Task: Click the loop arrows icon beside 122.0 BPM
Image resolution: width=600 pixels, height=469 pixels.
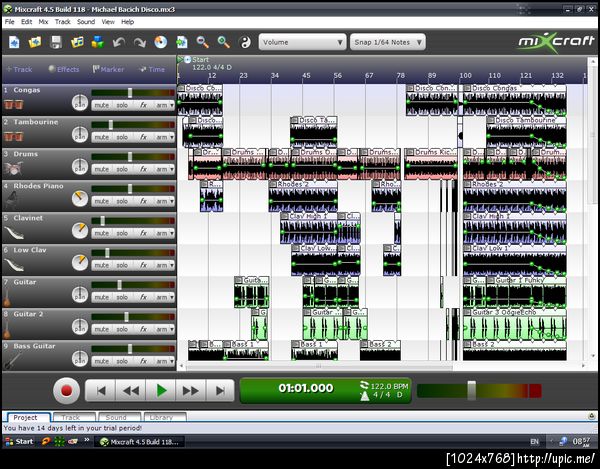Action: [x=364, y=385]
